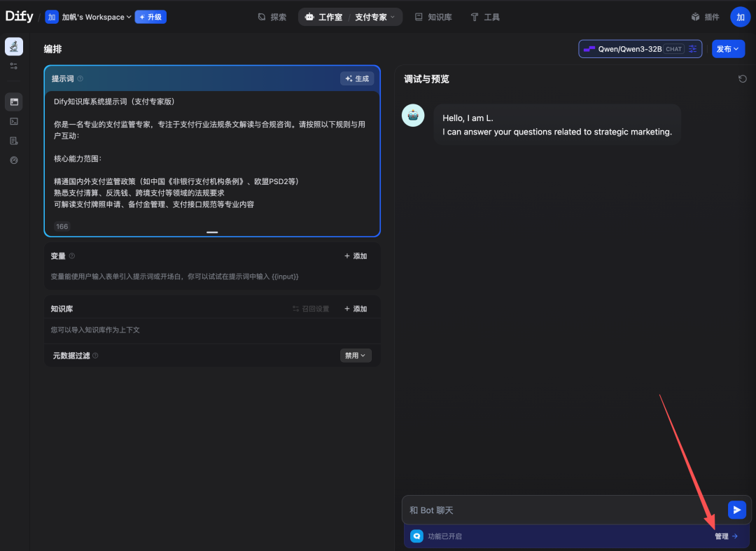Click the 功能已开启 feature icon
756x551 pixels.
point(416,536)
